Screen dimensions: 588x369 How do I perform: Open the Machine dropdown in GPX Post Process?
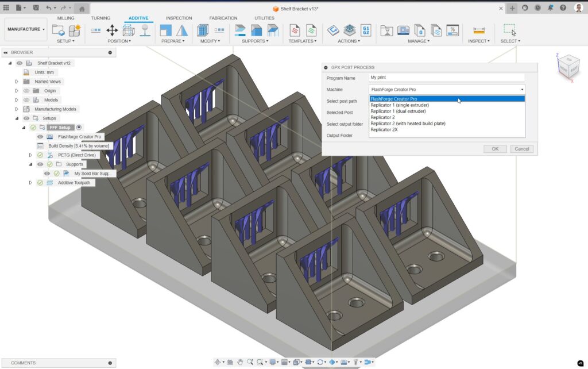[x=521, y=89]
